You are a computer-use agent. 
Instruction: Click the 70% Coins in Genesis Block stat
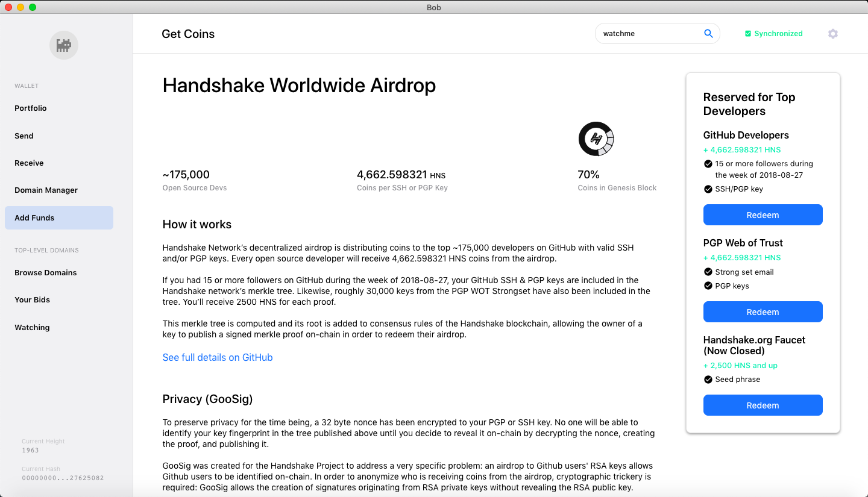pyautogui.click(x=617, y=180)
